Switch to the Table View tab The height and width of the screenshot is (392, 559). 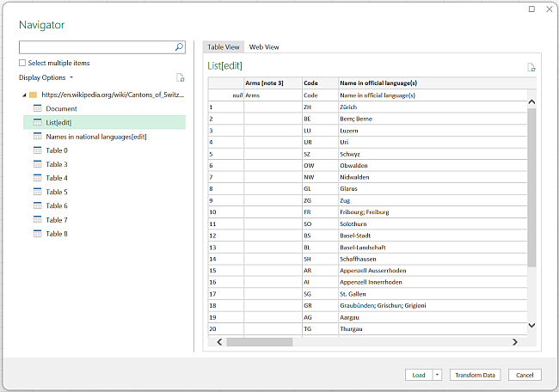(224, 47)
